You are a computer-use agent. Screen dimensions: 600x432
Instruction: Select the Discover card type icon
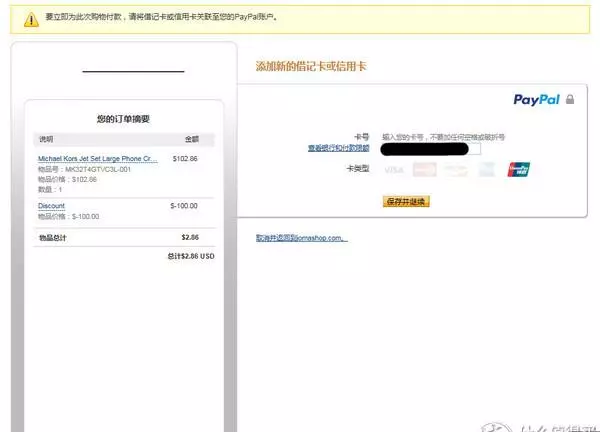coord(456,170)
